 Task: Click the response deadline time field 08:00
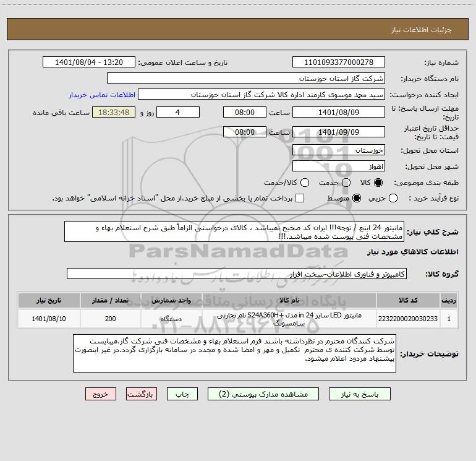pos(245,112)
